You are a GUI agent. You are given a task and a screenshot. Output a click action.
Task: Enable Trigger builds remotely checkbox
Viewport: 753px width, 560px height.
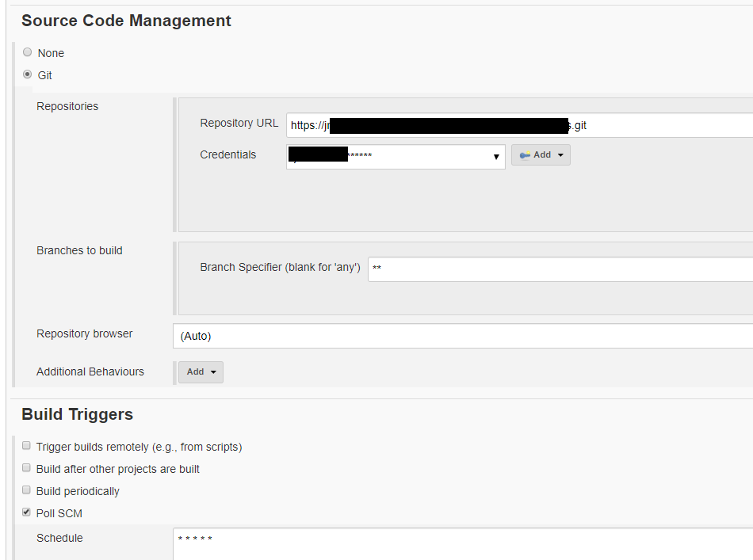click(x=26, y=446)
